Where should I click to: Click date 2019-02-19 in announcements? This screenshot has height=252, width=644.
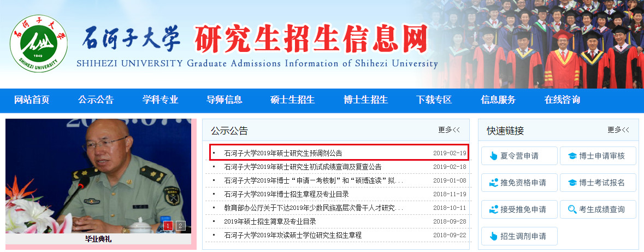[x=450, y=154]
